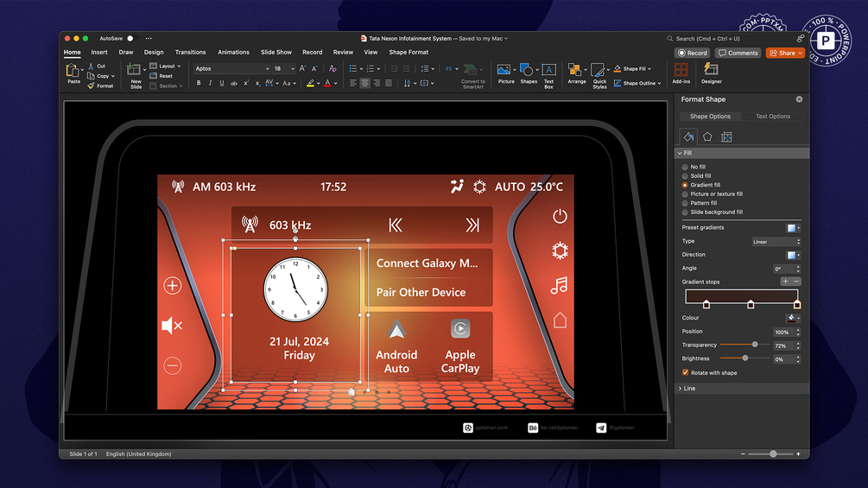Switch to Text Options tab
The height and width of the screenshot is (488, 868).
click(773, 117)
